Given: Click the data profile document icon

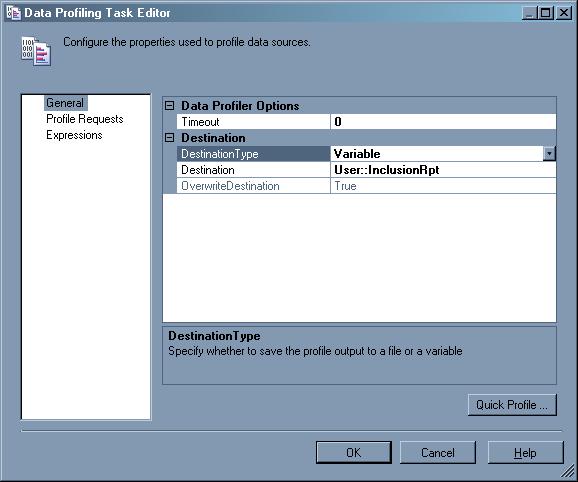Looking at the screenshot, I should (x=36, y=51).
